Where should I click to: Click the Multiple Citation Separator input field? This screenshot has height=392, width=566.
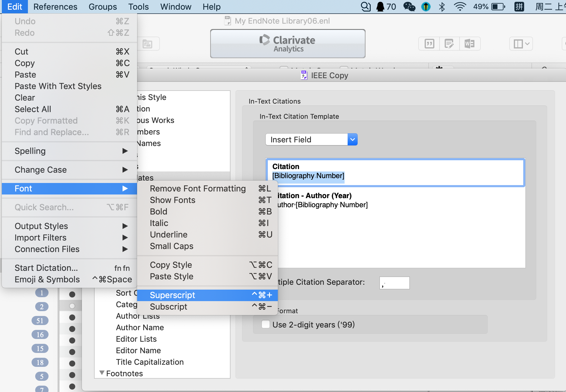[394, 282]
